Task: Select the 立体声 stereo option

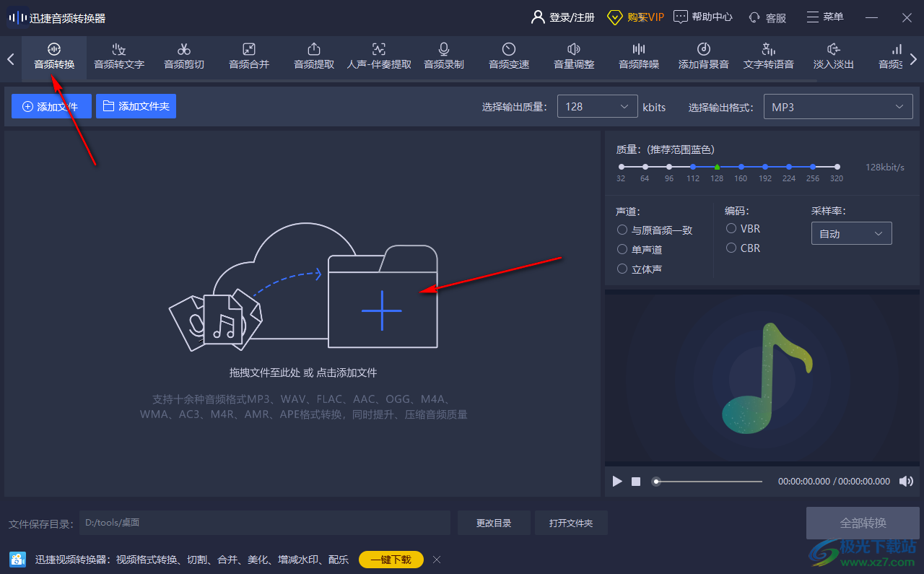Action: coord(640,269)
